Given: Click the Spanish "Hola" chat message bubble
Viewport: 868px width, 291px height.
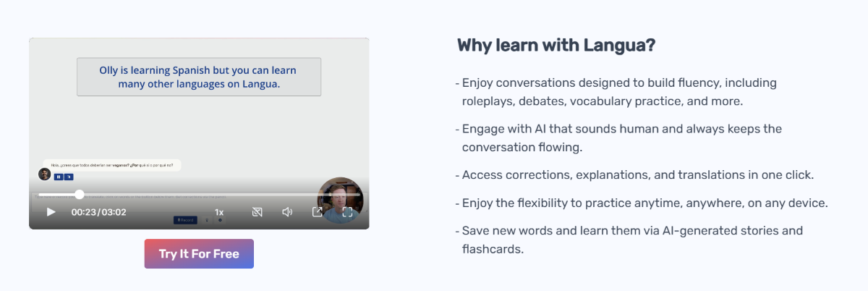Looking at the screenshot, I should pyautogui.click(x=112, y=165).
